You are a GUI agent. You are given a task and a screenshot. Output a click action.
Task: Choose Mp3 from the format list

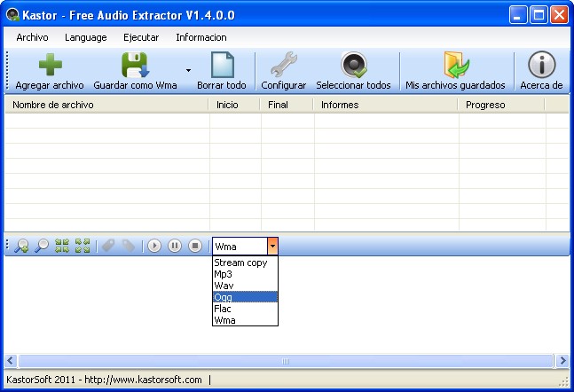(245, 274)
